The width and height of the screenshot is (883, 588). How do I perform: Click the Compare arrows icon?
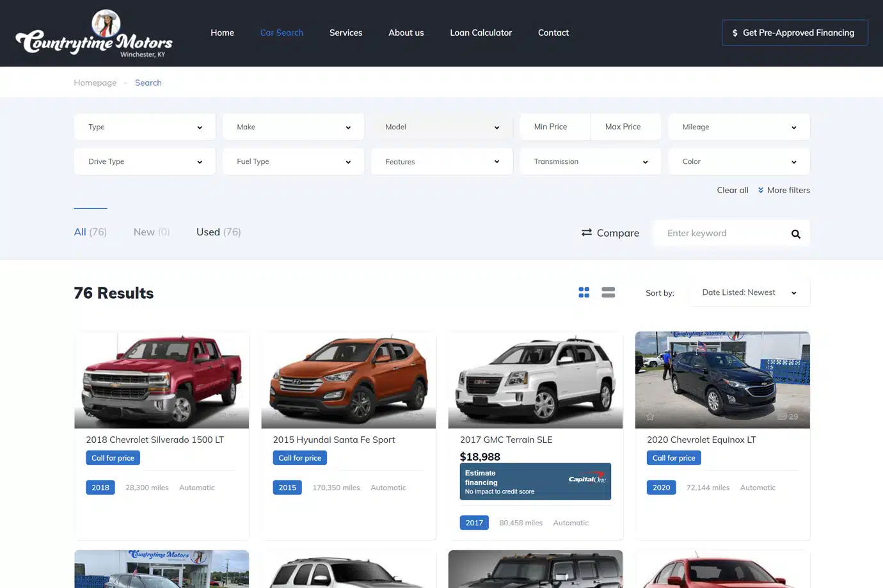(x=586, y=232)
